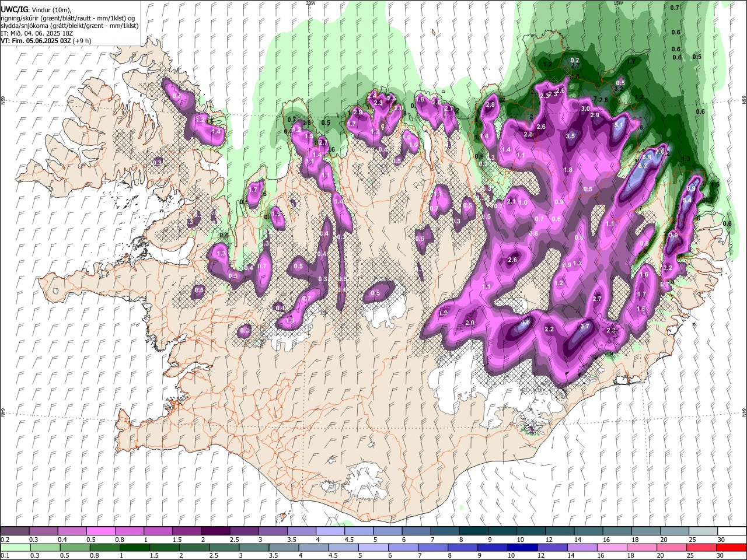Image resolution: width=747 pixels, height=560 pixels.
Task: Select the '4.6' precipitation value on map
Action: coord(525,322)
